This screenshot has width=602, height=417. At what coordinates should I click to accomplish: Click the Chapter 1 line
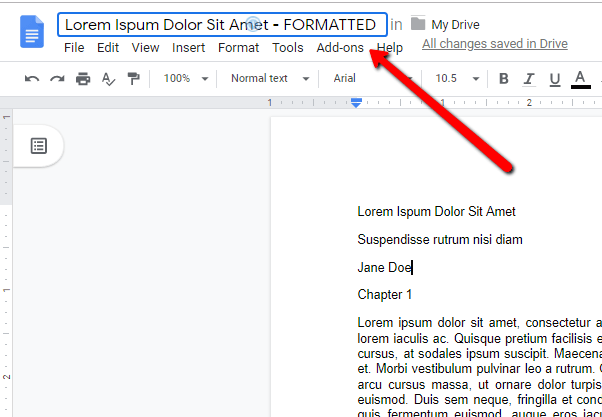[x=385, y=295]
